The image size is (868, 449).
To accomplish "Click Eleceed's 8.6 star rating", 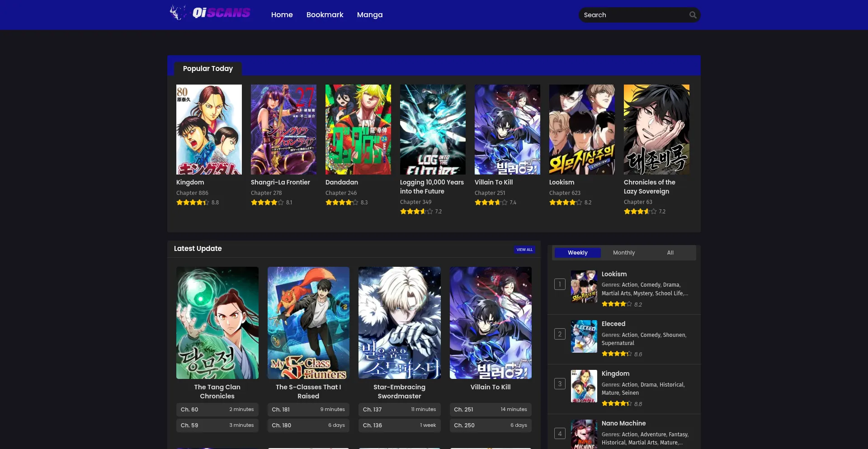I will (x=617, y=354).
